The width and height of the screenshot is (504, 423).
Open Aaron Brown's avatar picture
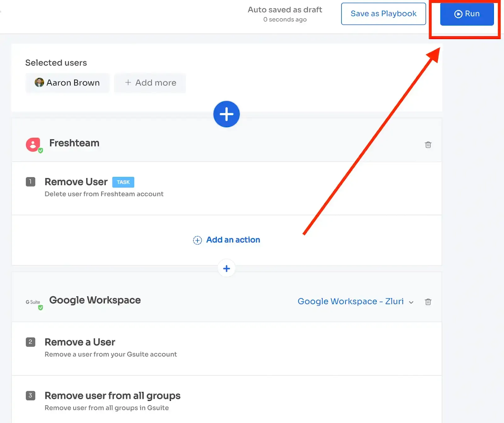[39, 83]
